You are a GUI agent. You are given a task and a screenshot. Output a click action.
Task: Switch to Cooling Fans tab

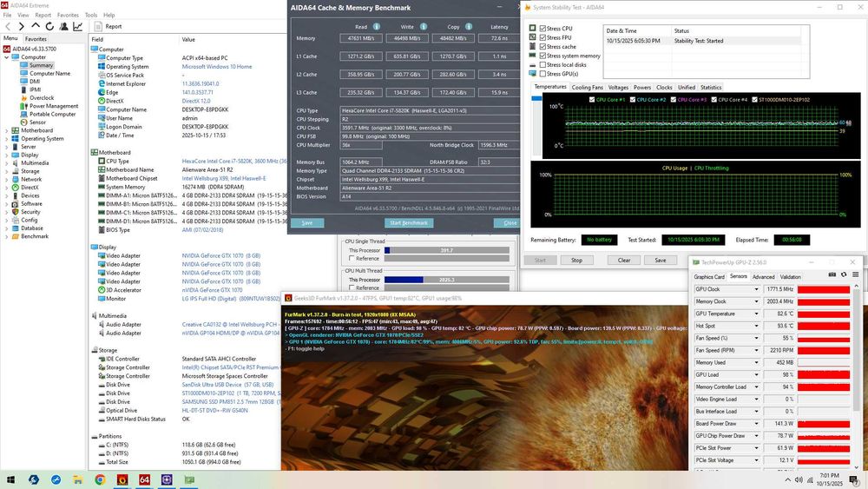[x=588, y=88]
